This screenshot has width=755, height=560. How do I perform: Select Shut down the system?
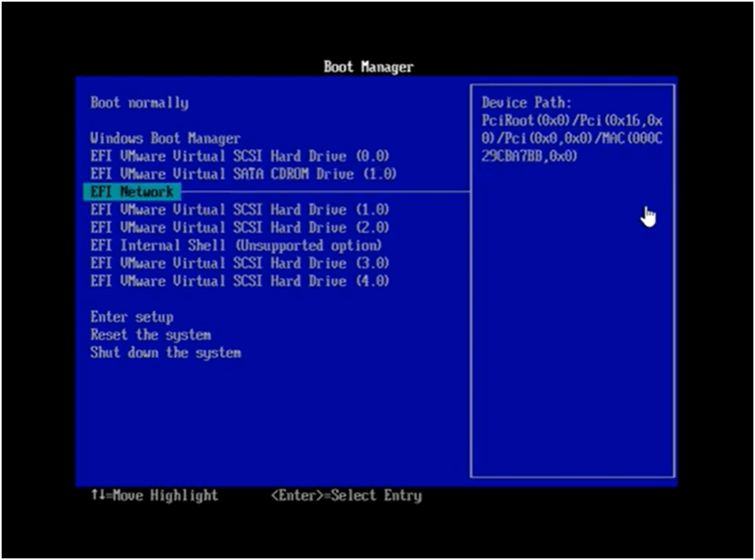pos(166,353)
